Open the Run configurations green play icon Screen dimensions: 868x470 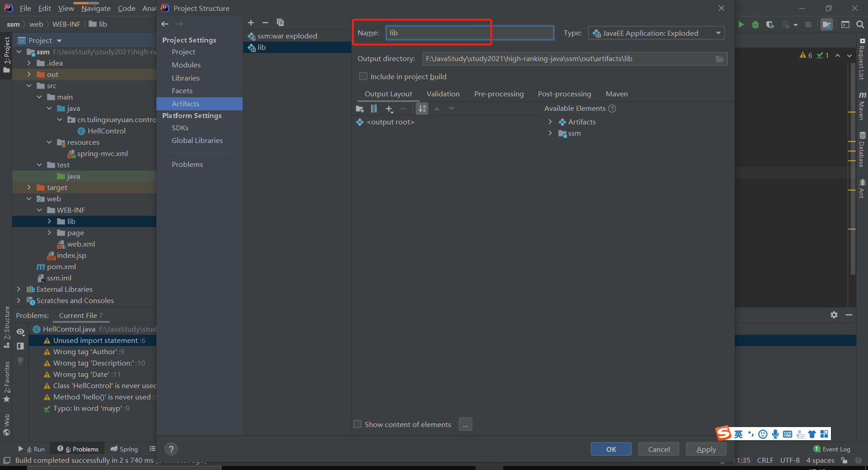[x=741, y=25]
